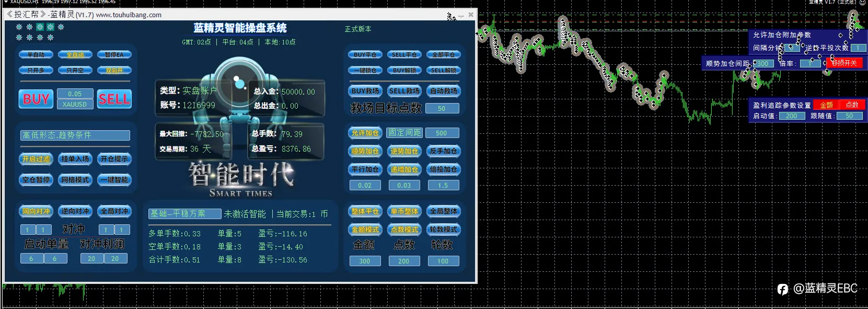Toggle 暂停EA pause button

click(x=114, y=54)
